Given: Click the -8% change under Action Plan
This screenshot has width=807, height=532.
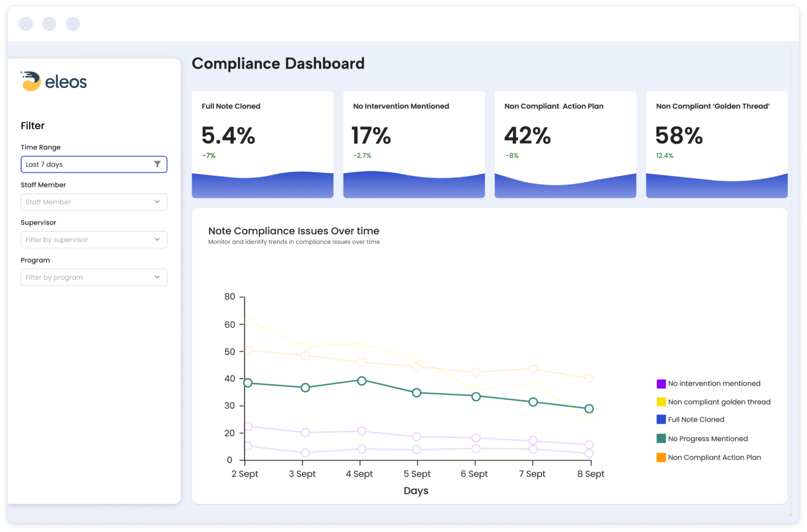Looking at the screenshot, I should point(512,155).
